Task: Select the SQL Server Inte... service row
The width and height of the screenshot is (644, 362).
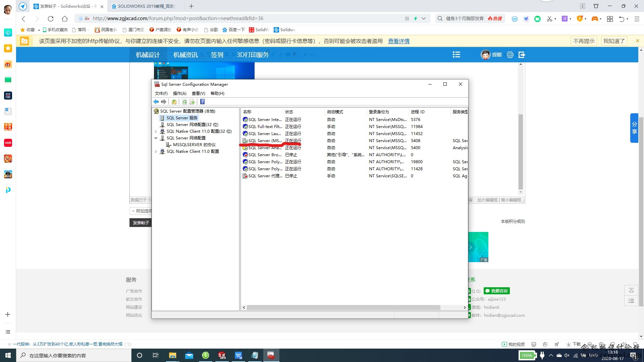Action: coord(354,120)
